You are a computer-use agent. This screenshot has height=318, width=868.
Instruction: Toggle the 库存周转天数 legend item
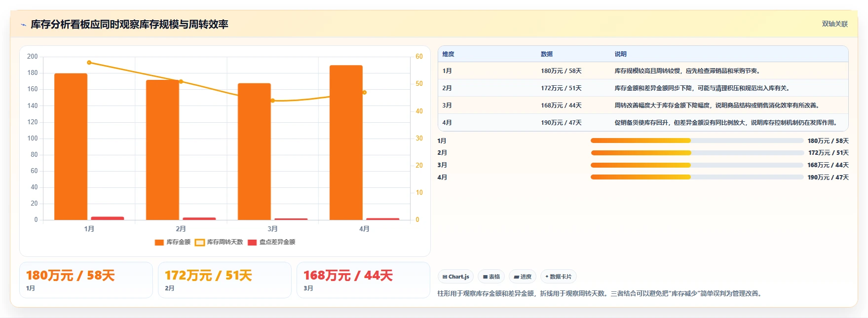(219, 242)
